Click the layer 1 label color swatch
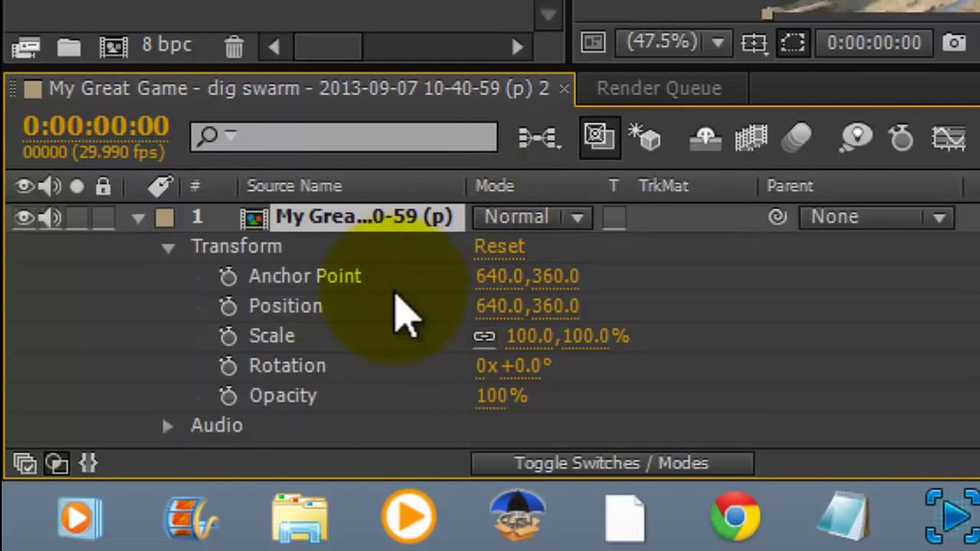The width and height of the screenshot is (980, 551). tap(164, 218)
